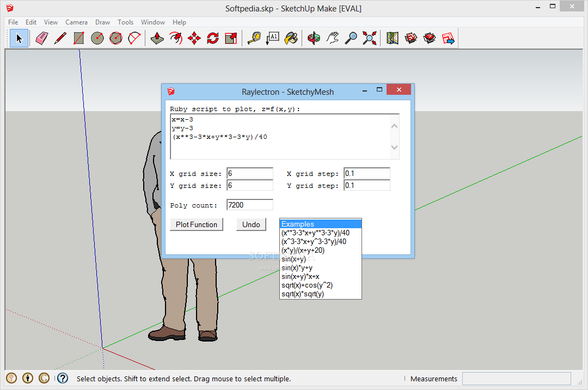Select the Pan hand tool
The image size is (588, 390).
(x=332, y=38)
